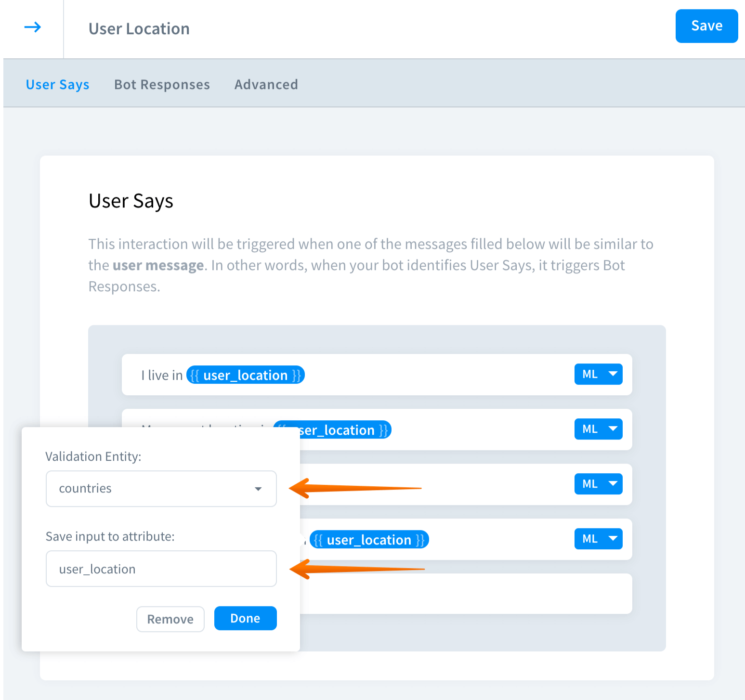Confirm with the Done button

[x=245, y=619]
